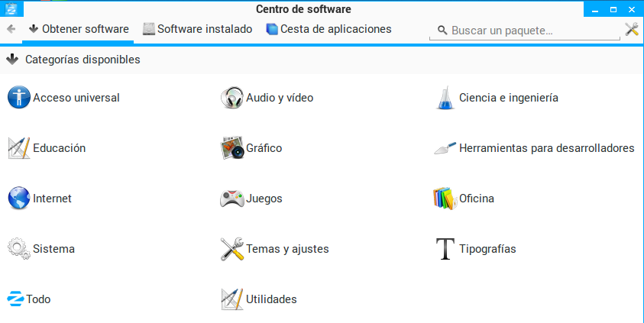Open Herramientas para desarrolladores category
The width and height of the screenshot is (644, 323).
(x=546, y=148)
